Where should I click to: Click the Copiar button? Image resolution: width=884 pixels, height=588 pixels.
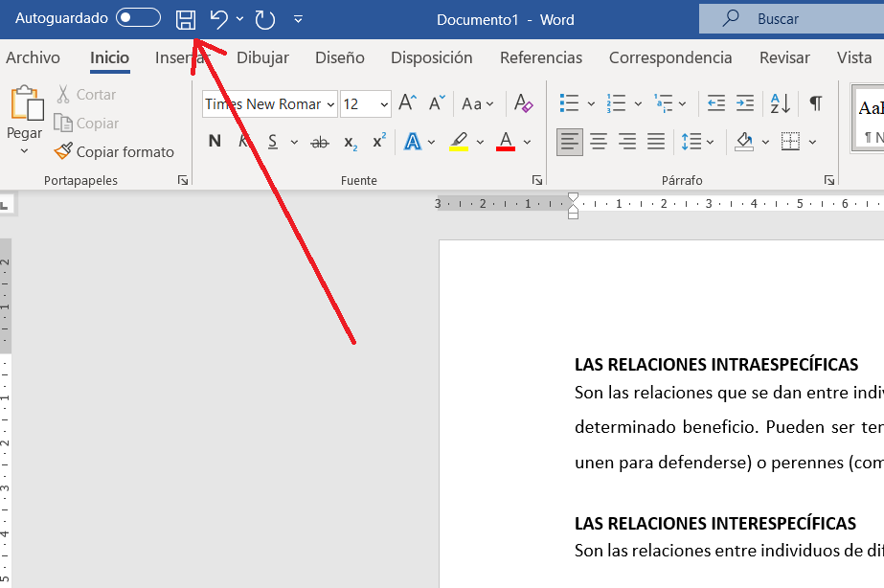point(86,123)
